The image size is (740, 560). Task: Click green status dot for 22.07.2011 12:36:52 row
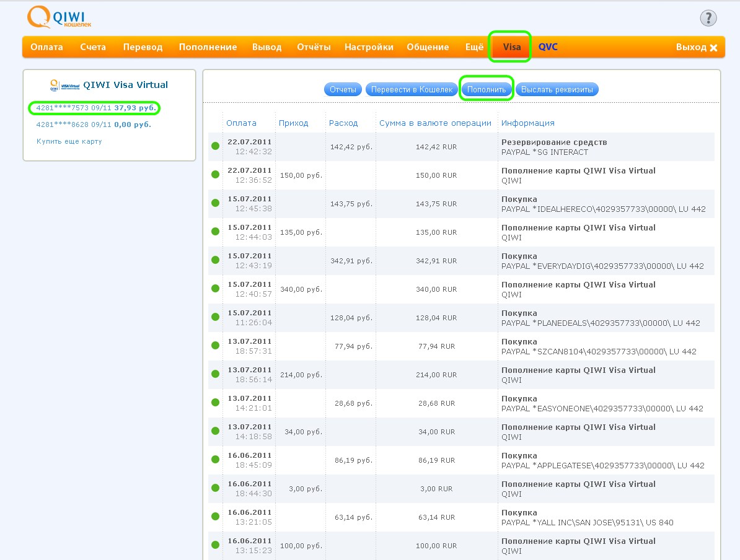tap(215, 175)
